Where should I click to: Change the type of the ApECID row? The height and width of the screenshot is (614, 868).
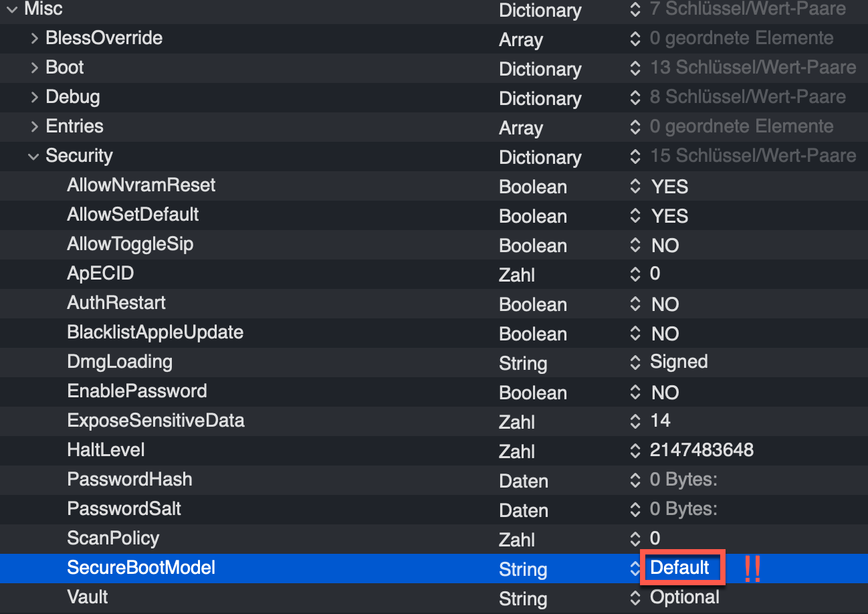[635, 274]
